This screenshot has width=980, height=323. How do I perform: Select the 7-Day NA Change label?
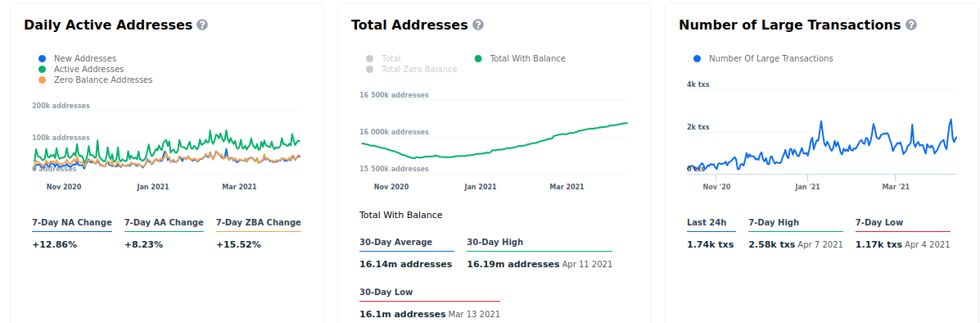point(72,223)
